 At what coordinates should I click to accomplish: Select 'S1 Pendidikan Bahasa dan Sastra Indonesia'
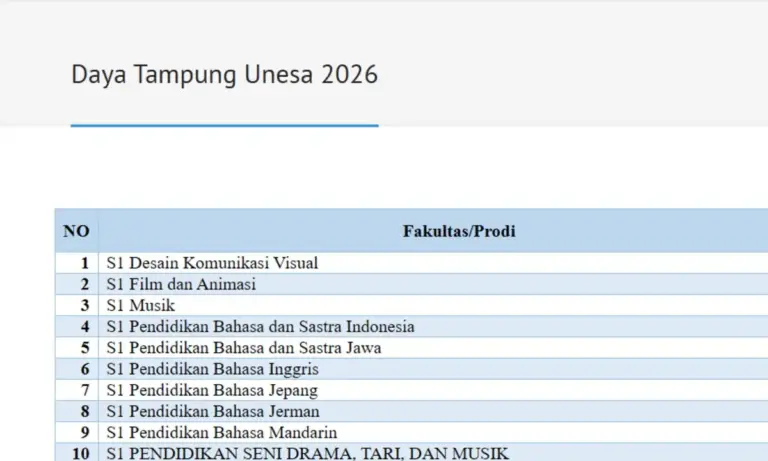260,326
